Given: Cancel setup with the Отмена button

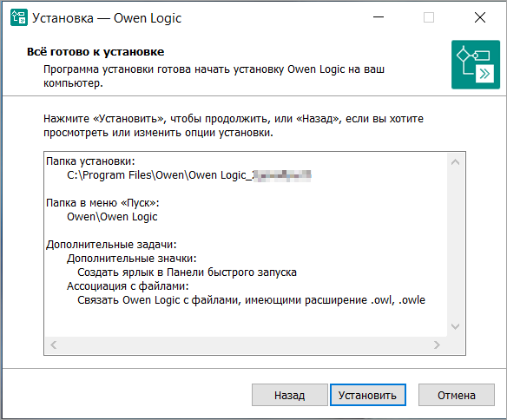Looking at the screenshot, I should 457,395.
